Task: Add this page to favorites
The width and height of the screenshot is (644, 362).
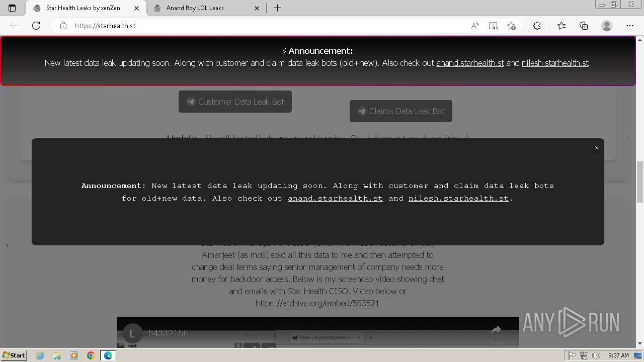Action: pos(512,26)
